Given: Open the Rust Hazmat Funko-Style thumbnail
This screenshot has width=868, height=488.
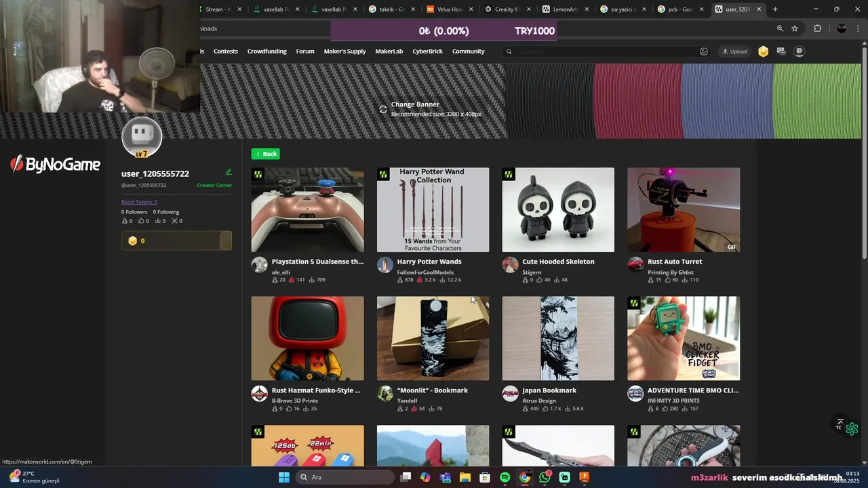Looking at the screenshot, I should pyautogui.click(x=307, y=338).
